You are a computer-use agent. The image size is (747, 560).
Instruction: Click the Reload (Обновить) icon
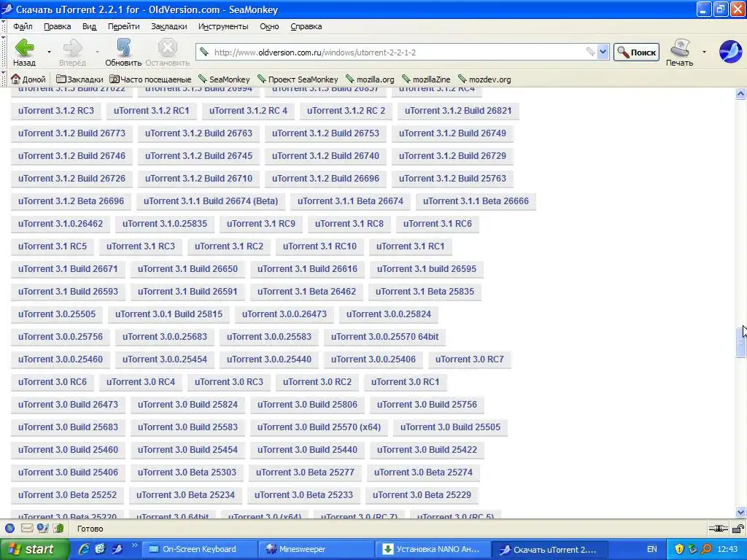[123, 48]
